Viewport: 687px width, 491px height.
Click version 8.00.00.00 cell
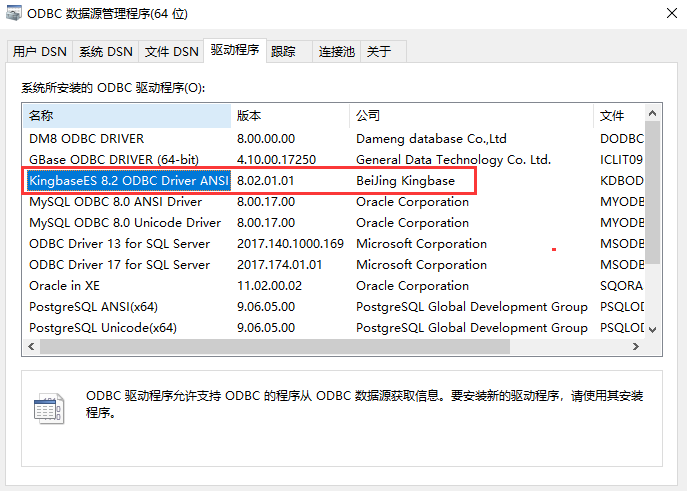266,139
